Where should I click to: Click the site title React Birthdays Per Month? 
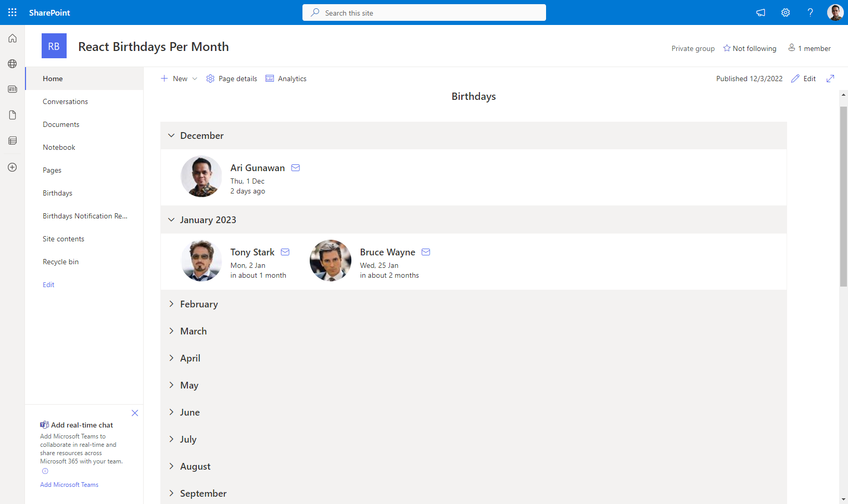pos(154,46)
